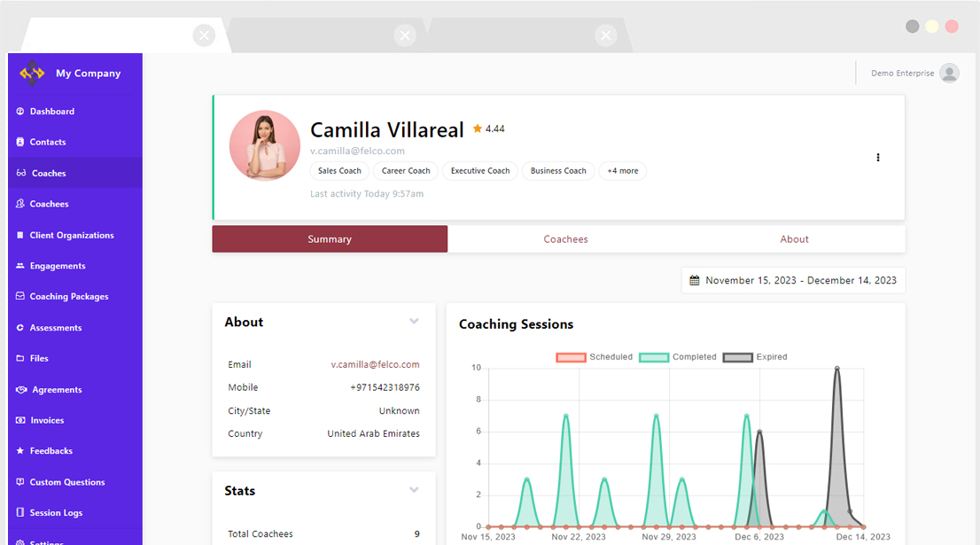Expand the +4 more coach tags

coord(622,171)
